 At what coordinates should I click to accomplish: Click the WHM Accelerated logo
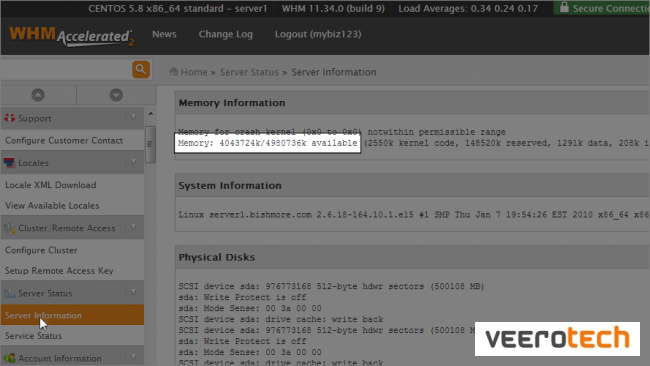coord(71,36)
